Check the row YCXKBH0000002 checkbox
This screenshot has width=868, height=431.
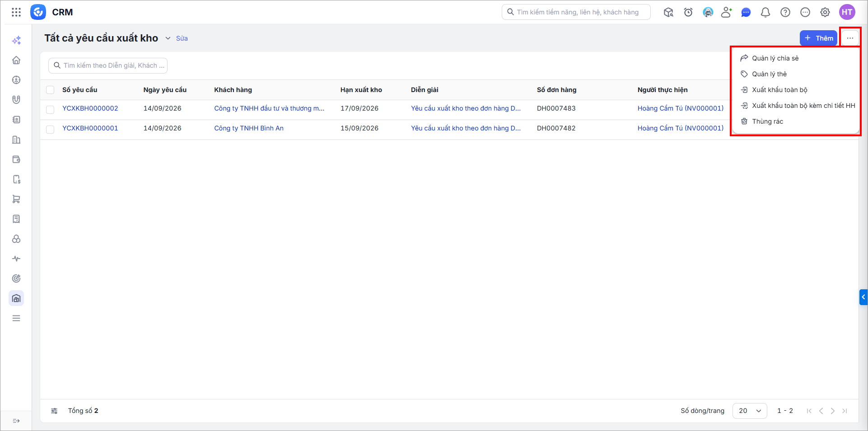50,109
